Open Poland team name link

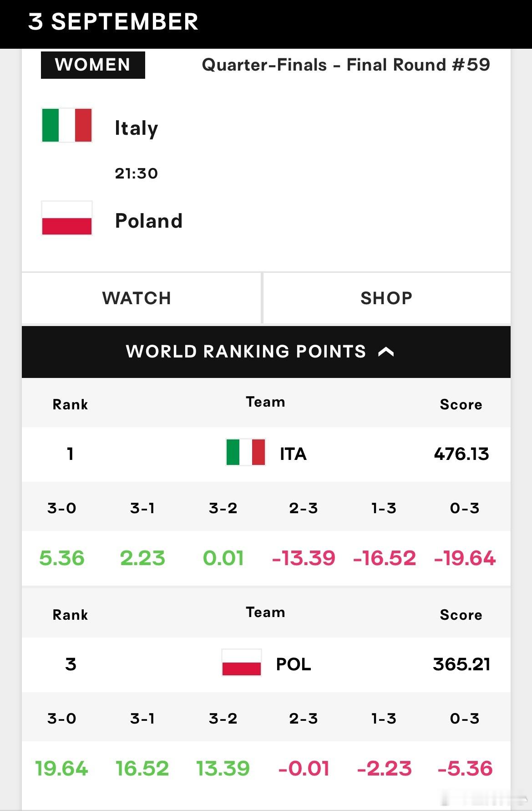pos(149,221)
